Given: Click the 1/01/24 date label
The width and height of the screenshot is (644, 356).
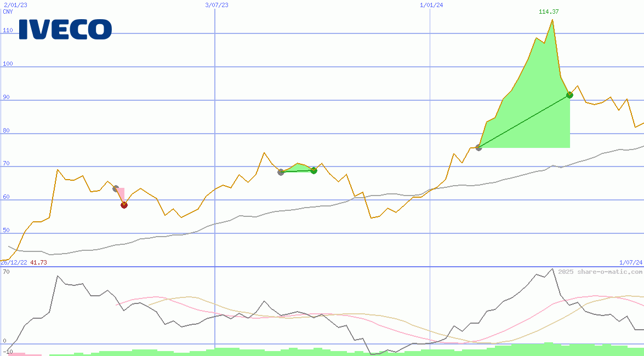Looking at the screenshot, I should (431, 5).
